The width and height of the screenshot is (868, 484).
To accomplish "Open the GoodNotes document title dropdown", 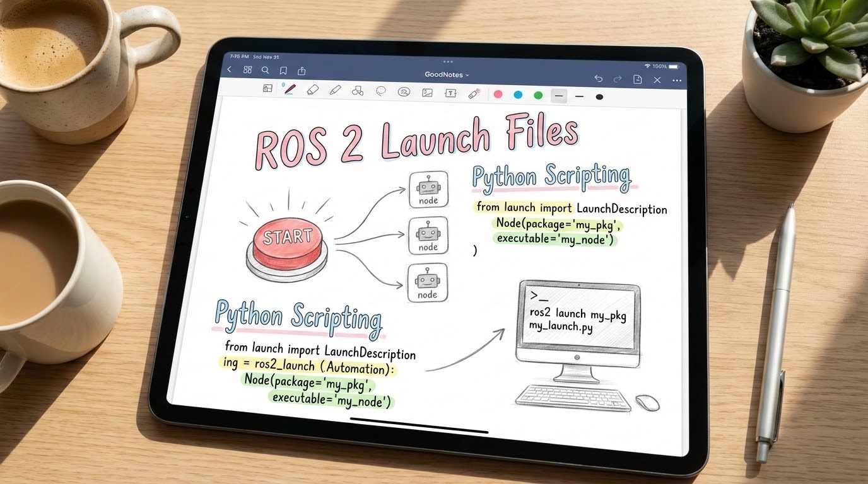I will point(447,74).
